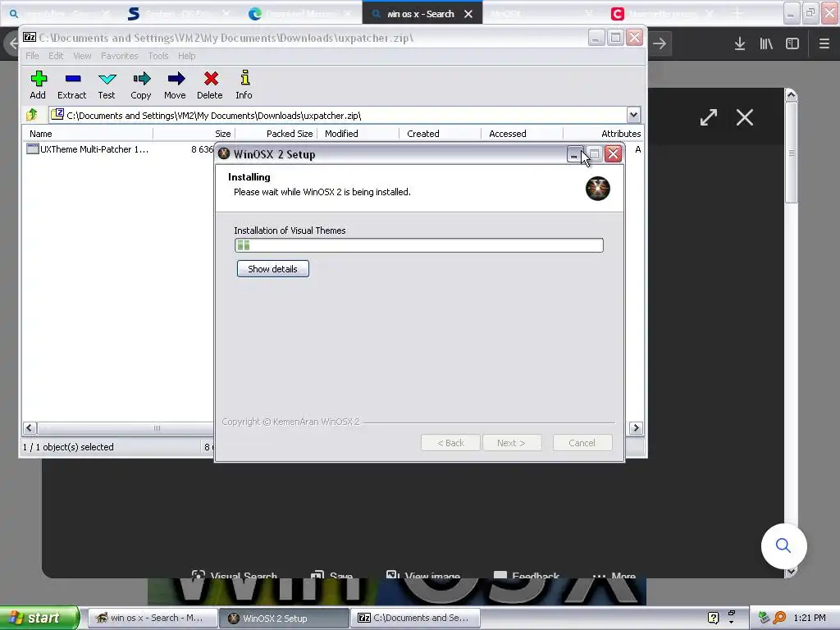Open the Favorites menu in 7-Zip
Screen dimensions: 840x630
[x=120, y=56]
